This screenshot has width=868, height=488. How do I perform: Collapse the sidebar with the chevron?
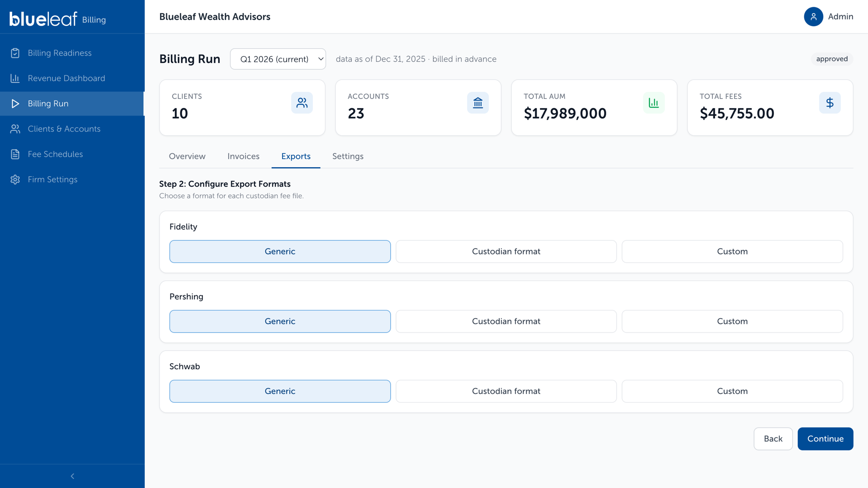point(72,476)
